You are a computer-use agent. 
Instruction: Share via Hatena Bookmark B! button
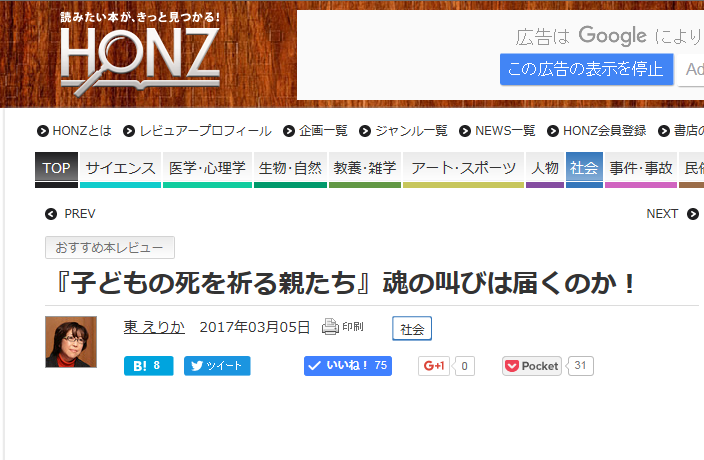pyautogui.click(x=149, y=366)
